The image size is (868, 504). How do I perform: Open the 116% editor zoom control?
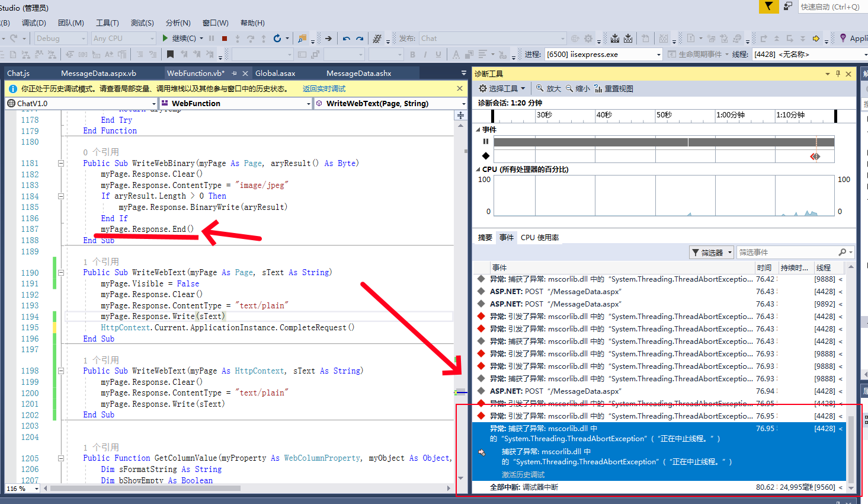coord(22,488)
